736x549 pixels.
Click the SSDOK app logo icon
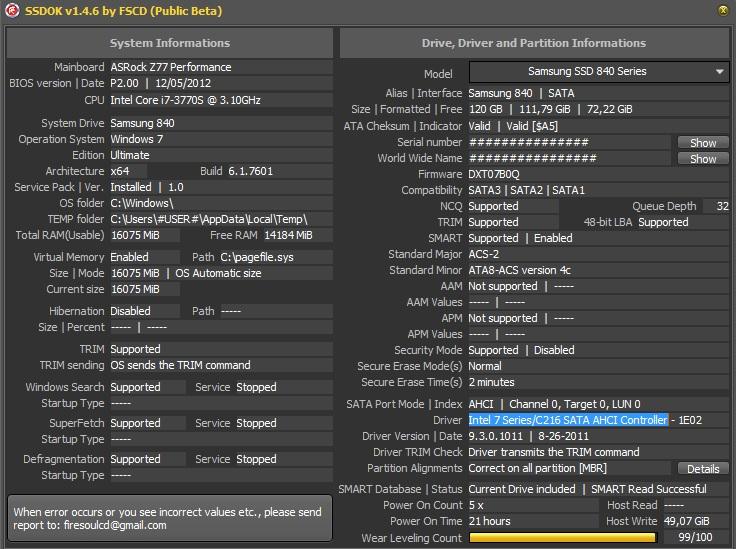click(12, 10)
